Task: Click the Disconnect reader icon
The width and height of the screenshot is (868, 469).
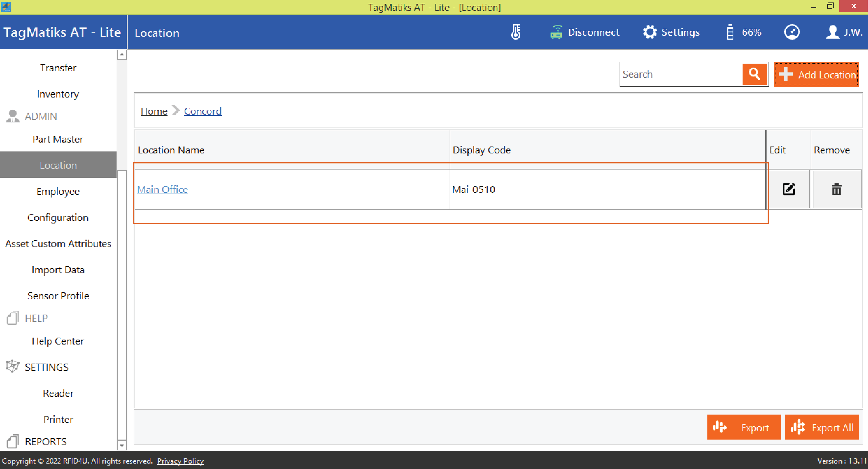Action: (556, 32)
